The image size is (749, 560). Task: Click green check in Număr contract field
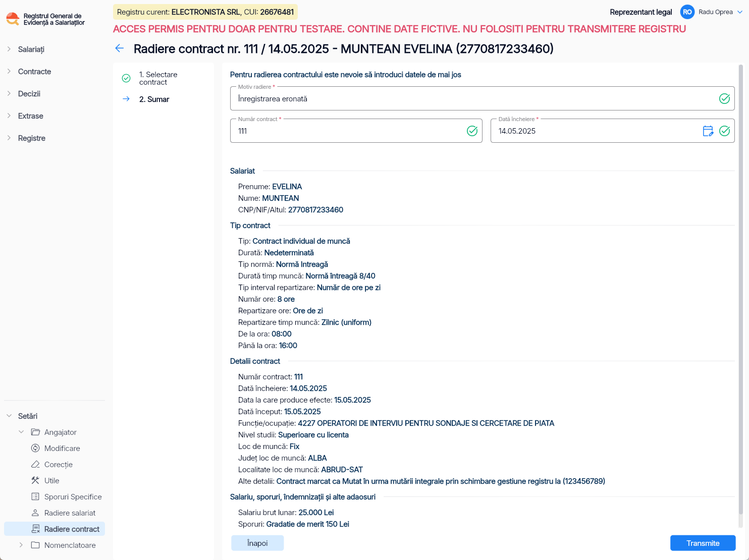[472, 131]
